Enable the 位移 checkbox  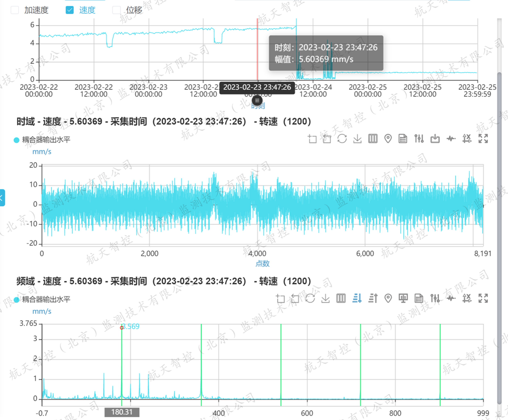117,10
